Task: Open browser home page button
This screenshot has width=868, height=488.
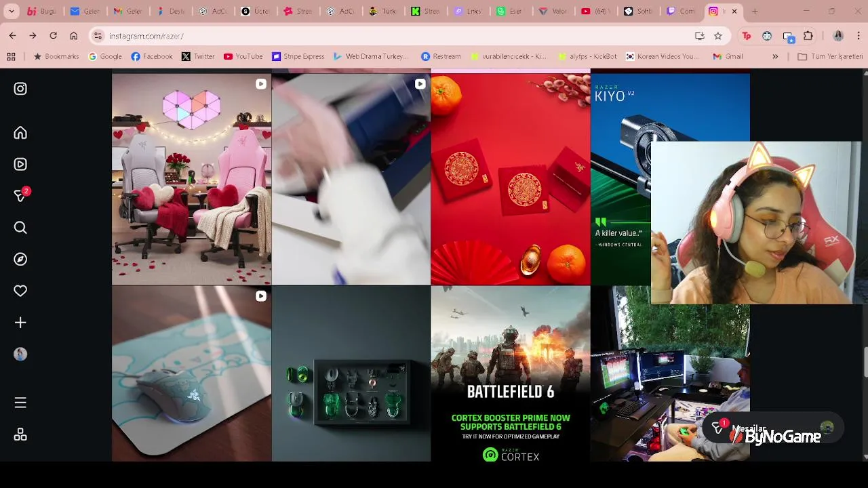Action: click(x=73, y=36)
